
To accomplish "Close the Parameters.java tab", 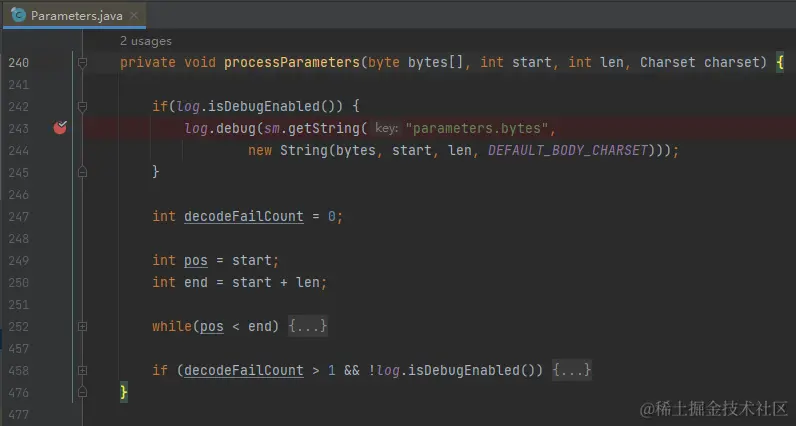I will tap(134, 16).
